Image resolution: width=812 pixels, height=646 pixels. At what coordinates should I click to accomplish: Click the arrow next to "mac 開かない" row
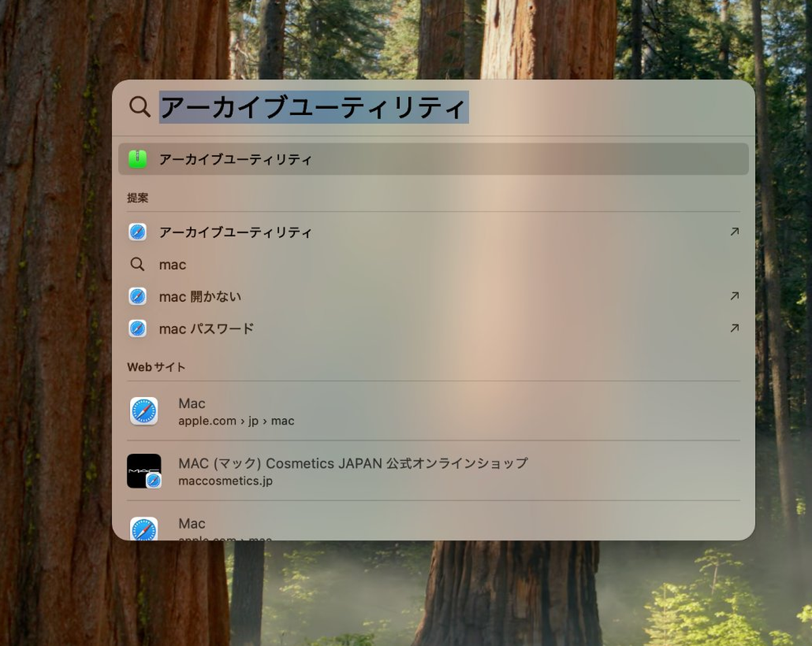734,296
